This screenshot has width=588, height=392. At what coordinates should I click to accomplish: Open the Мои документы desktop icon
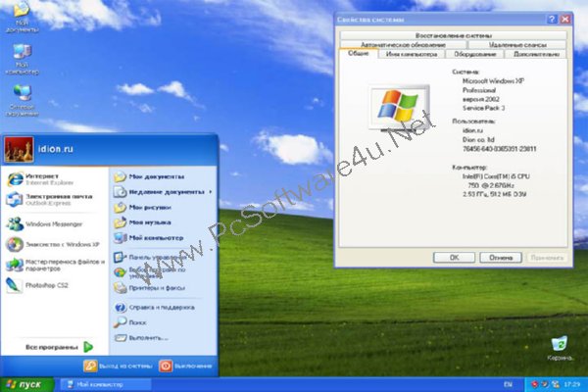coord(22,17)
